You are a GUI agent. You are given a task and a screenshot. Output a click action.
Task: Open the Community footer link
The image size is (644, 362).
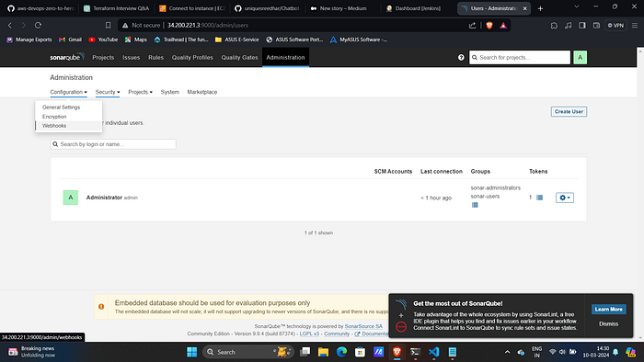(x=337, y=334)
